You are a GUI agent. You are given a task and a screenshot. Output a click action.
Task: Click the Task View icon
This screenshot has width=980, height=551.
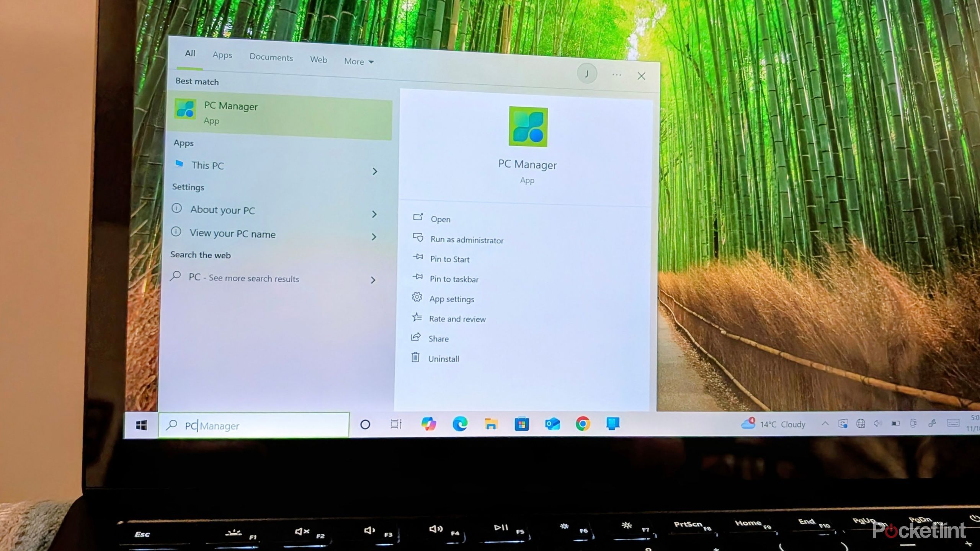(x=396, y=424)
